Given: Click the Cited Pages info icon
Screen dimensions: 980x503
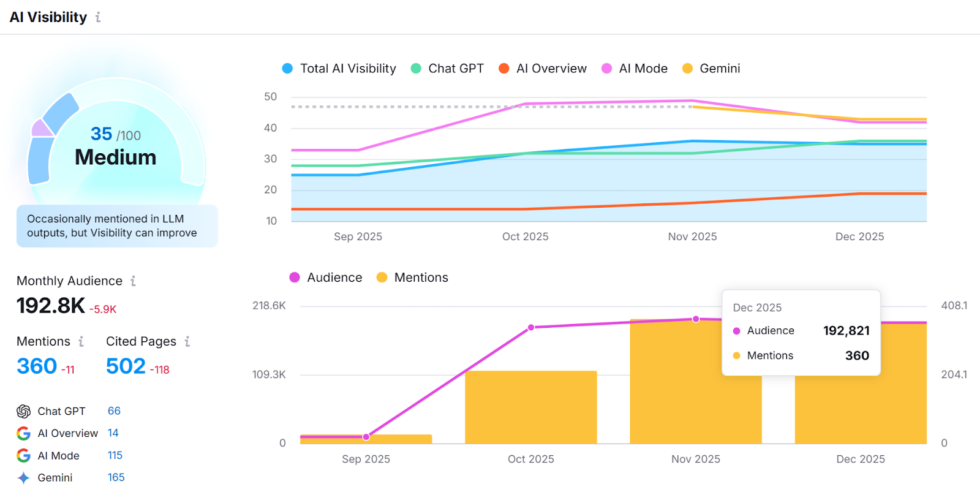Looking at the screenshot, I should pos(187,341).
